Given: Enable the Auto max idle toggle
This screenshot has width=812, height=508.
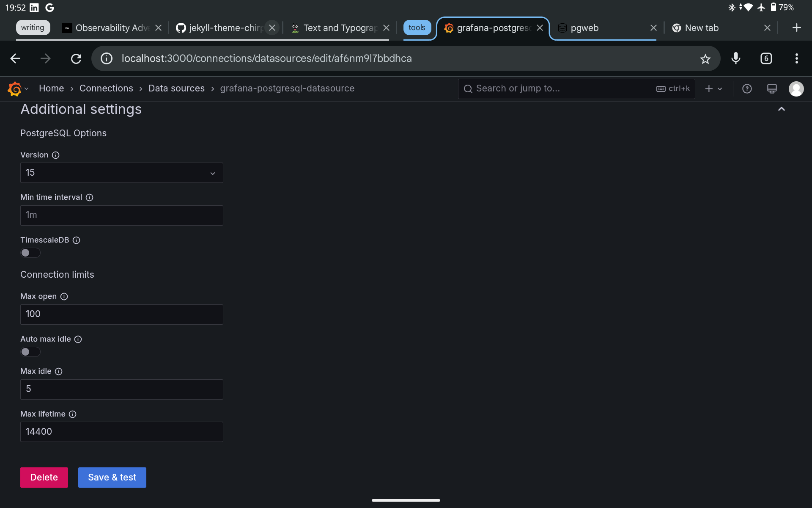Looking at the screenshot, I should point(30,352).
